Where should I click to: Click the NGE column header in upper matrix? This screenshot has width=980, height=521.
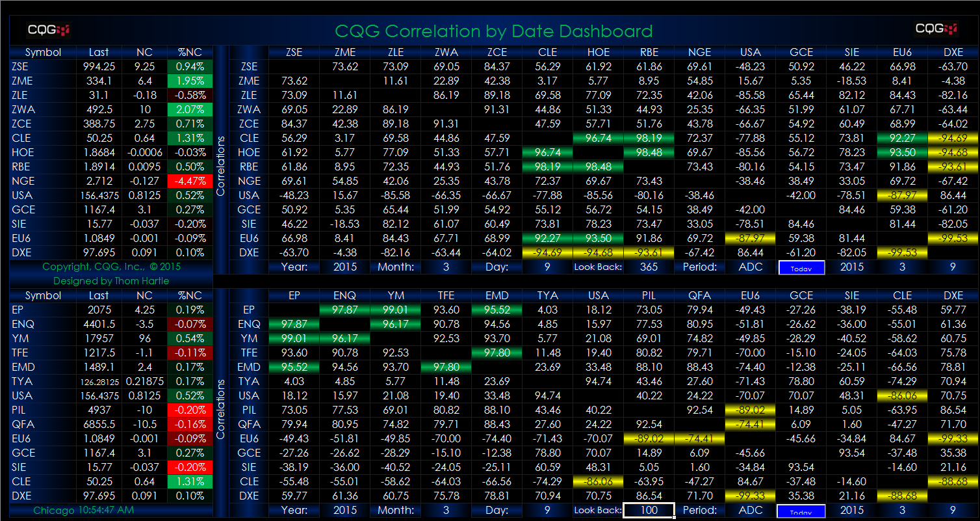699,52
